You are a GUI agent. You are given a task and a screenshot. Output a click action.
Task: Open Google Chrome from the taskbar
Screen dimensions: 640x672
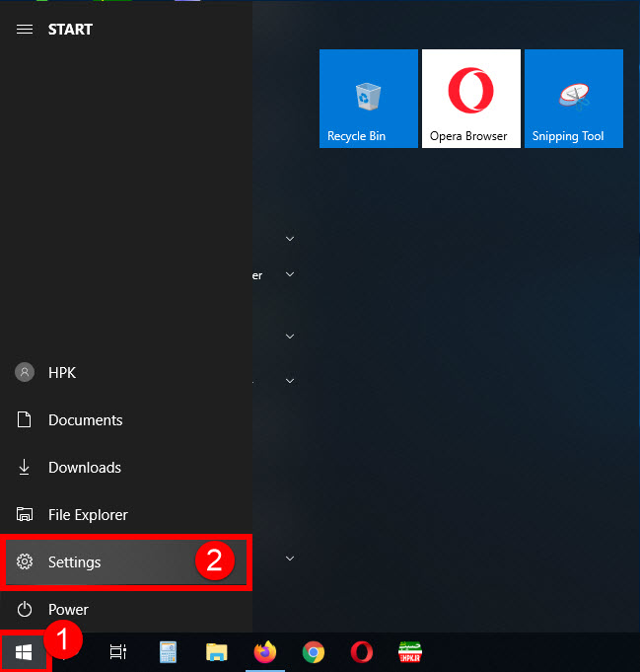pyautogui.click(x=314, y=652)
